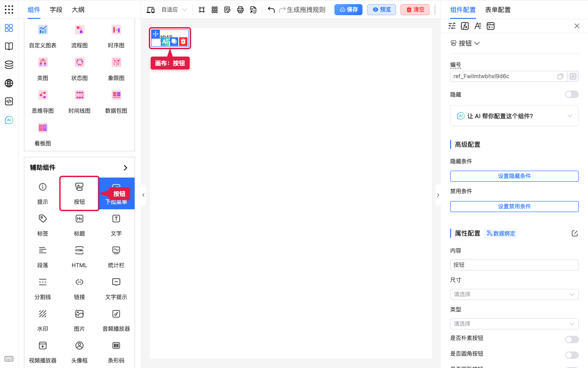The image size is (588, 368).
Task: Add the 思维导图 mind map component
Action: pos(43,102)
